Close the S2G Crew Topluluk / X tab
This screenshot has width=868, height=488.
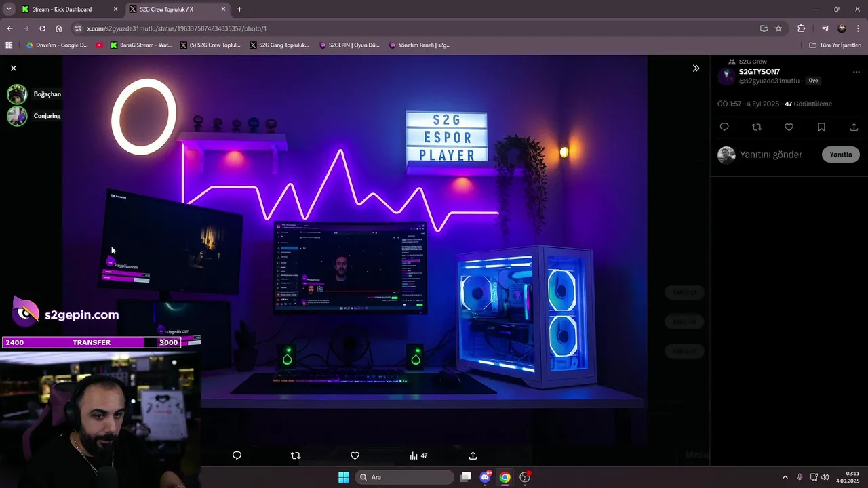pos(222,9)
